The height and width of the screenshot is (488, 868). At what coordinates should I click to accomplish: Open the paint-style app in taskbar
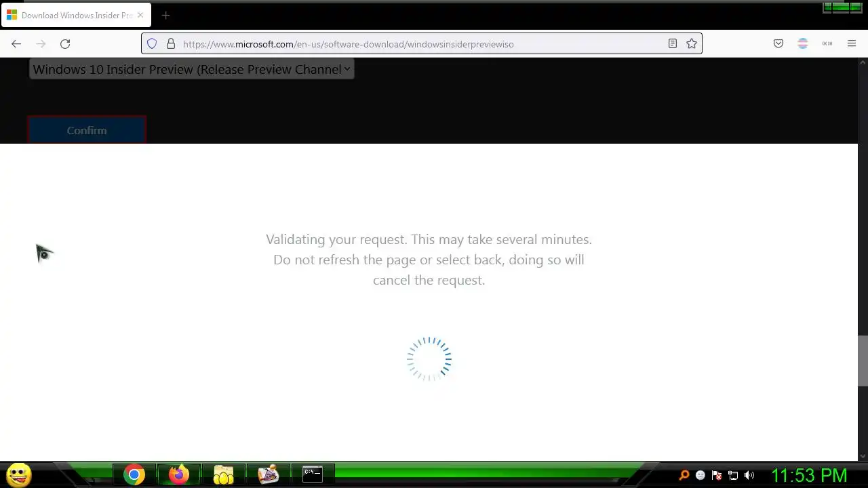pos(269,475)
